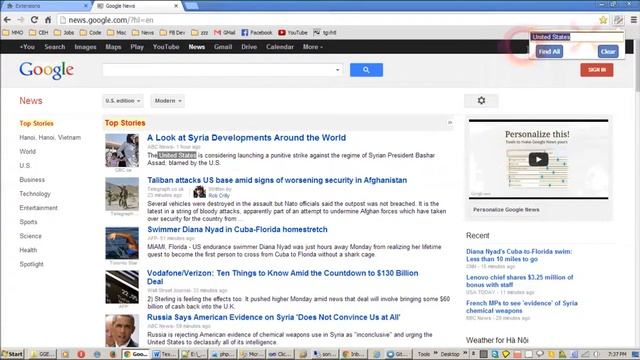Open recent Lenovo chief shares bonus link
640x360 pixels.
520,281
